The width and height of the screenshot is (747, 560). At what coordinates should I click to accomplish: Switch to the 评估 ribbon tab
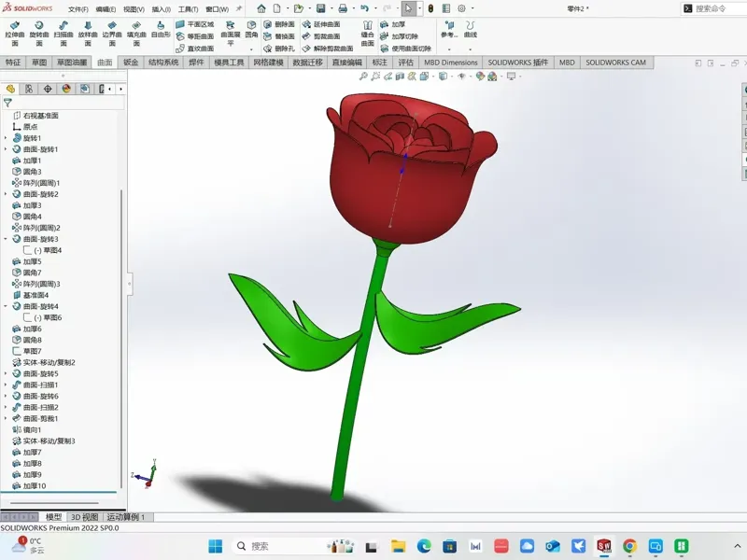[405, 63]
